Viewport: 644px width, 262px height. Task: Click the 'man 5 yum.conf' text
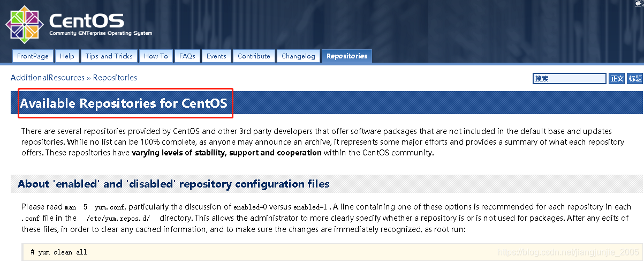tap(95, 207)
